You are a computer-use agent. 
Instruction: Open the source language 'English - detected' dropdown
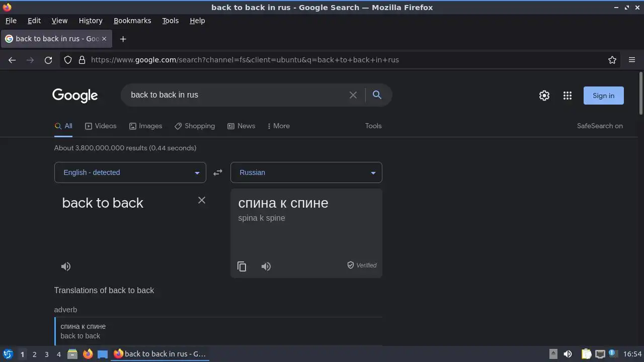pyautogui.click(x=130, y=172)
